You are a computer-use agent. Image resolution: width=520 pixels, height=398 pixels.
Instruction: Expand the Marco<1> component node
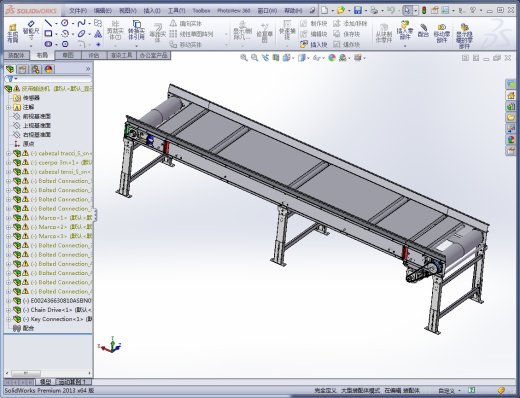8,218
